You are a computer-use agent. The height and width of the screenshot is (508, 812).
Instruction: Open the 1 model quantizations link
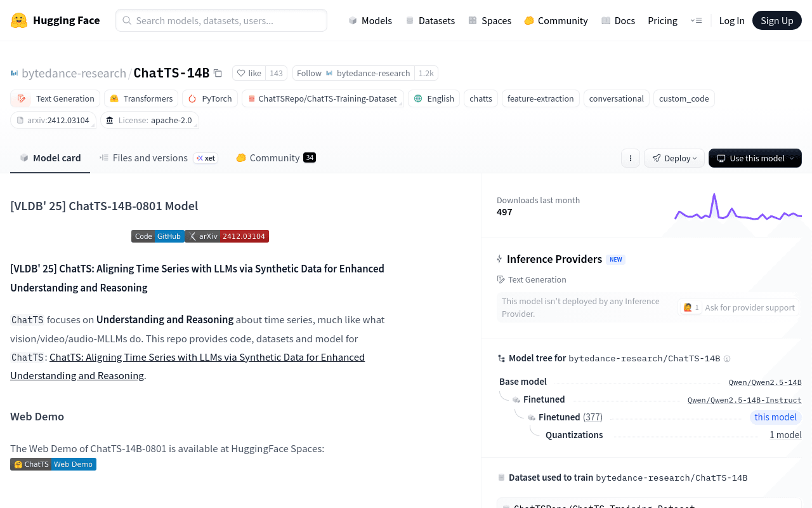tap(785, 435)
